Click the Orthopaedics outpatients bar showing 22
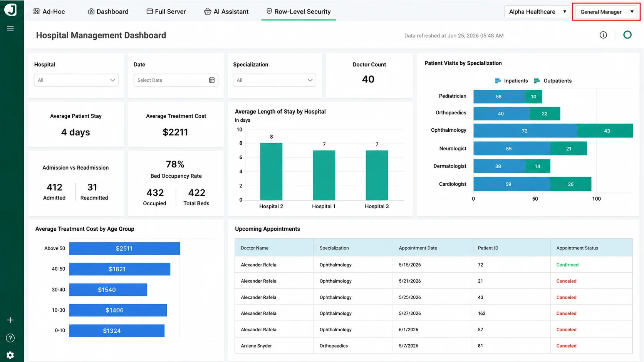The image size is (644, 362). click(x=545, y=114)
